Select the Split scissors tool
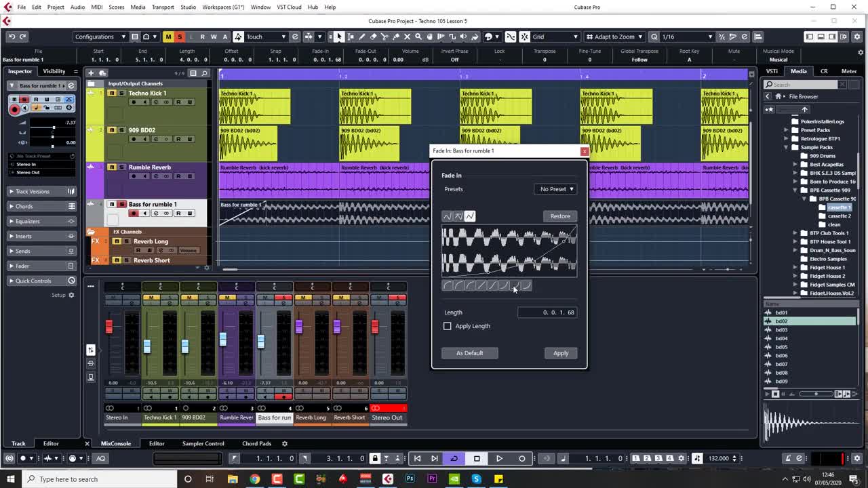 384,37
